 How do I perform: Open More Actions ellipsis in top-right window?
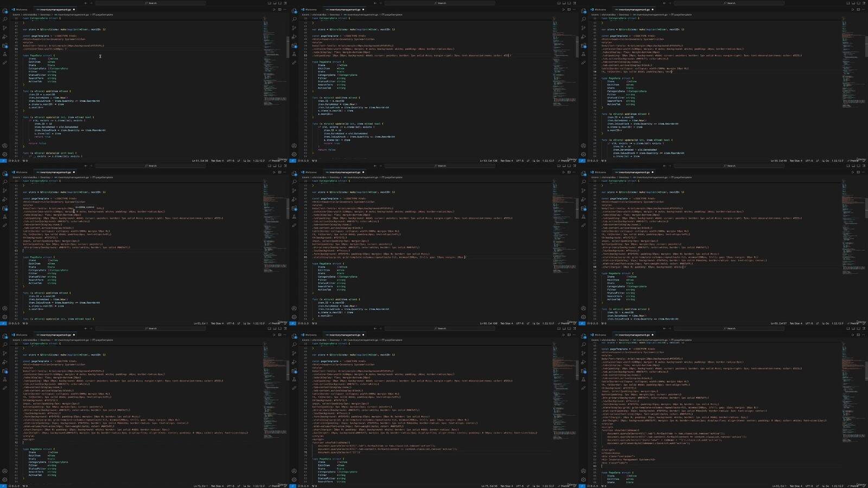pos(863,9)
